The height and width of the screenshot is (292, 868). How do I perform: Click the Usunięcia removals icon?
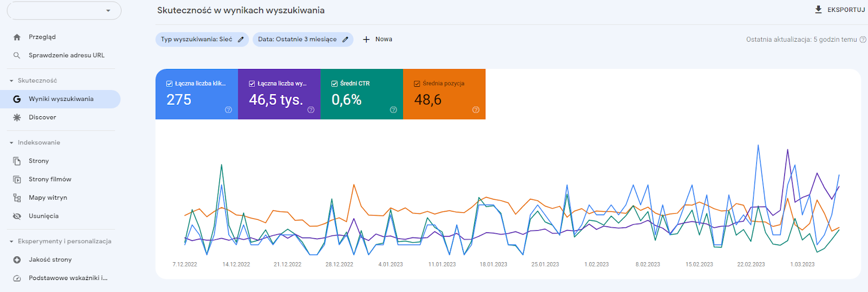[17, 216]
